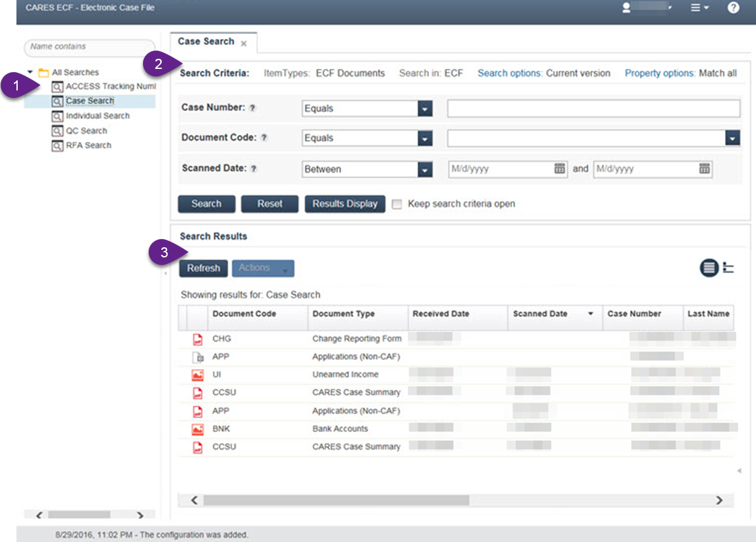
Task: Click the help question mark icon
Action: [733, 8]
